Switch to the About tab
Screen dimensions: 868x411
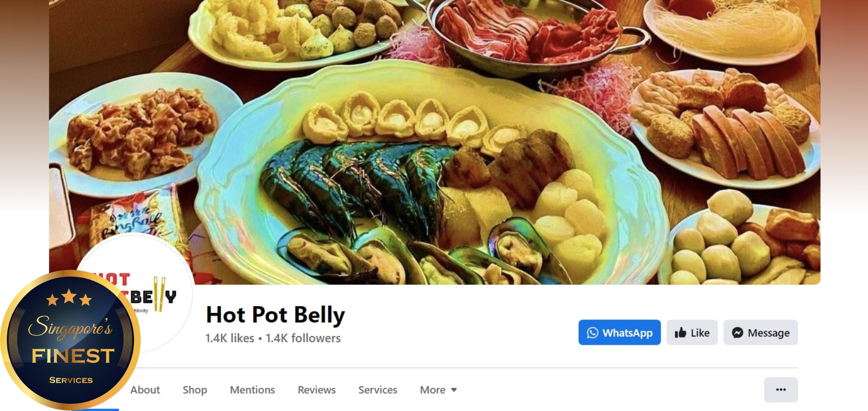[145, 390]
